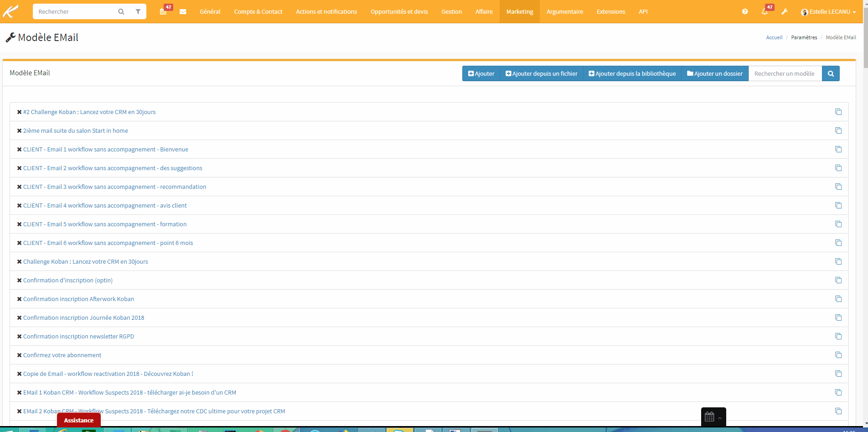Delete 'Confirmation inscription newsletter RGPD' with X icon

[x=19, y=336]
